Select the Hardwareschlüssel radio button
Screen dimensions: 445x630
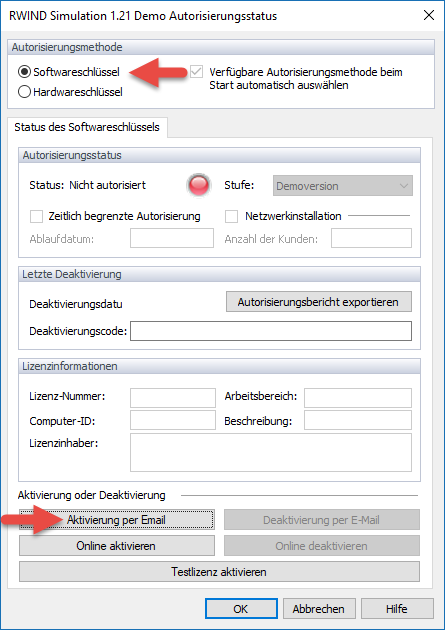pyautogui.click(x=24, y=92)
